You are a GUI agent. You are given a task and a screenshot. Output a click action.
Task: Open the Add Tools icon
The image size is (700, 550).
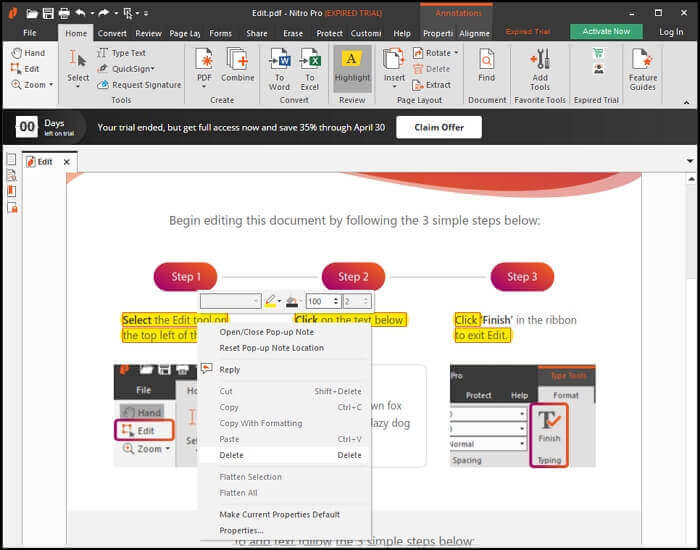[x=540, y=68]
